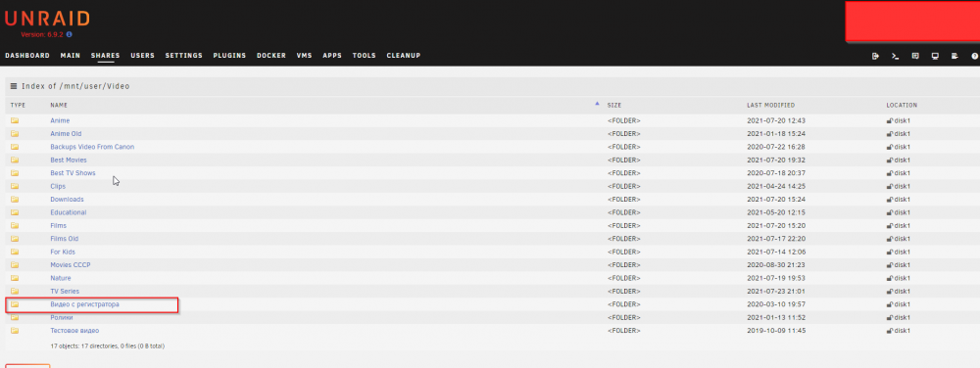Open the Educational folder link
Image resolution: width=980 pixels, height=368 pixels.
69,212
